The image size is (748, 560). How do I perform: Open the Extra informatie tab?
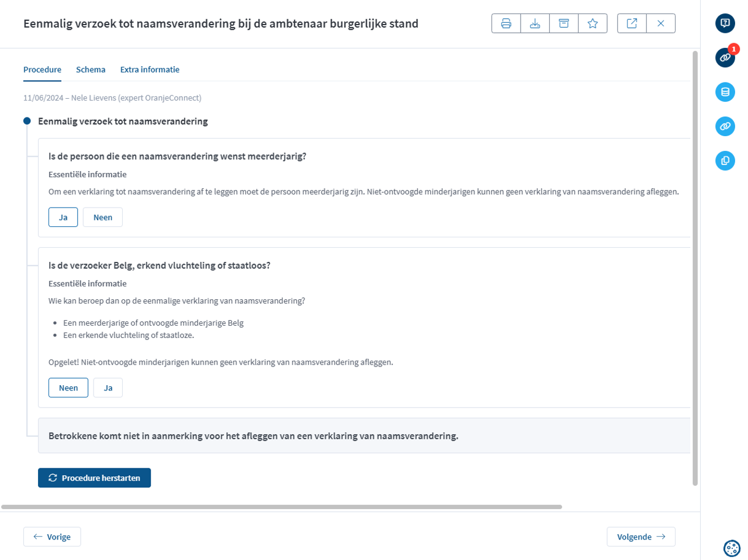[150, 70]
